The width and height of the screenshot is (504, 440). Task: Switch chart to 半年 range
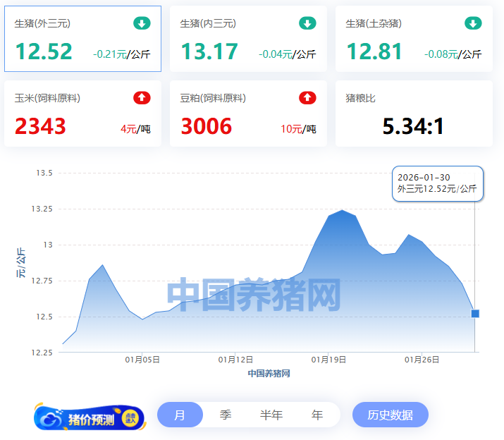pyautogui.click(x=271, y=415)
